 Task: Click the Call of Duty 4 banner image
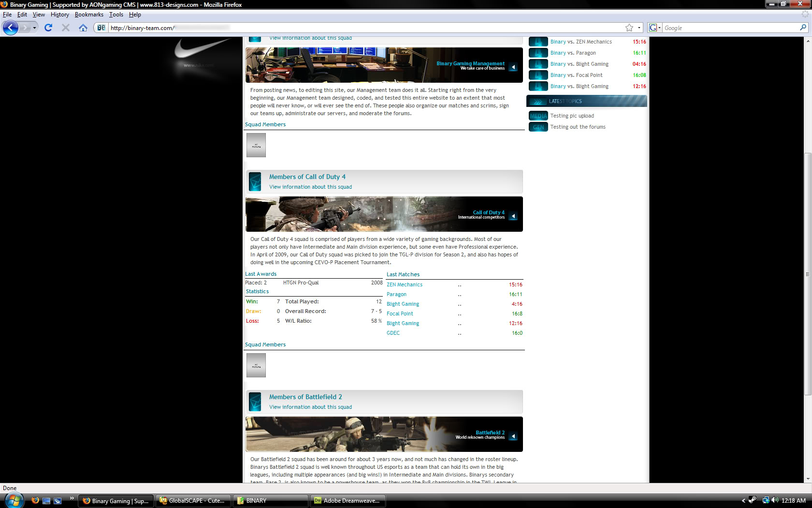coord(384,214)
